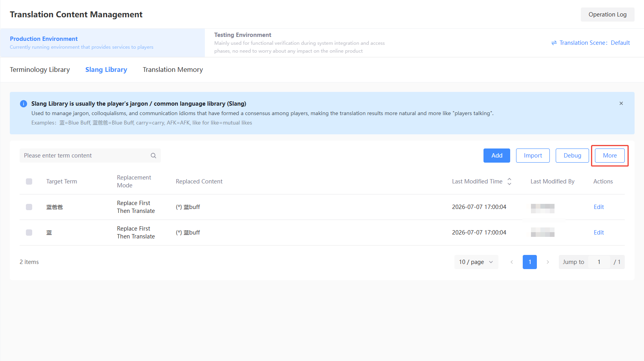Screen dimensions: 644x361
Task: Click the Jump to page input
Action: (599, 262)
